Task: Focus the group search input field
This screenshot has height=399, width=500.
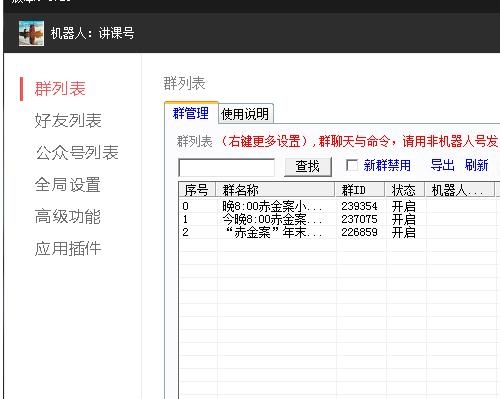Action: tap(226, 167)
